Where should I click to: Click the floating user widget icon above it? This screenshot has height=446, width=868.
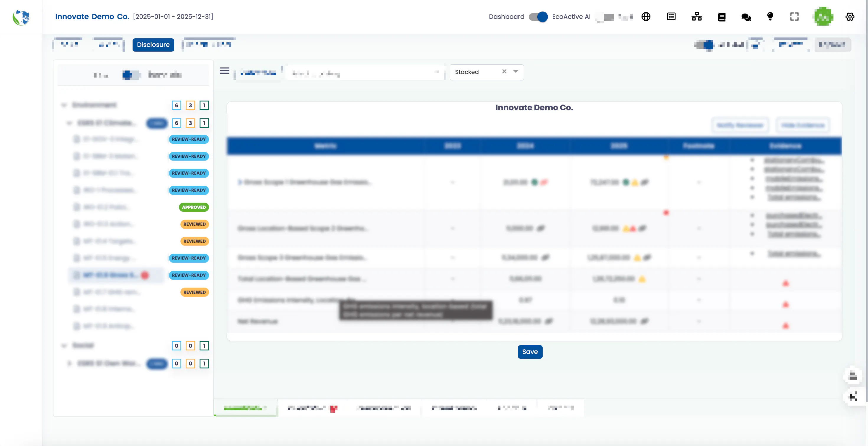pyautogui.click(x=853, y=376)
